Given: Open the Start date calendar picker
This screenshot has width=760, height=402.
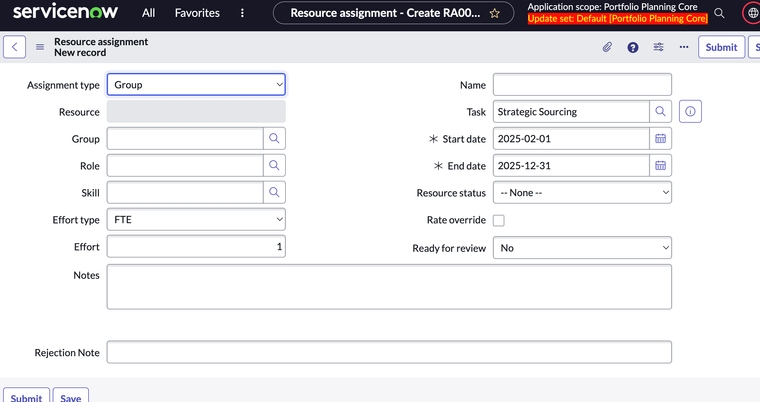Looking at the screenshot, I should 660,138.
